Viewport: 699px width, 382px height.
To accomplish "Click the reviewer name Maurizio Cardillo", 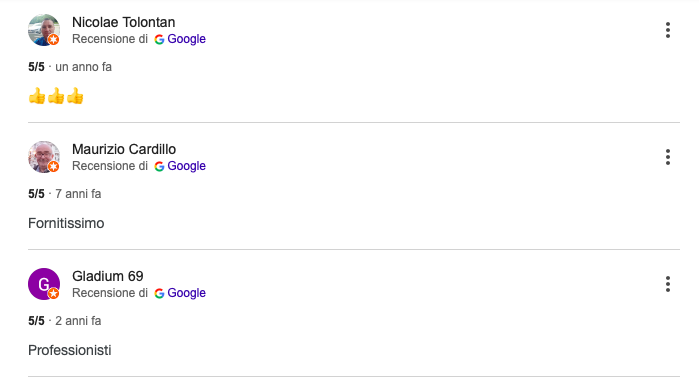I will tap(124, 149).
